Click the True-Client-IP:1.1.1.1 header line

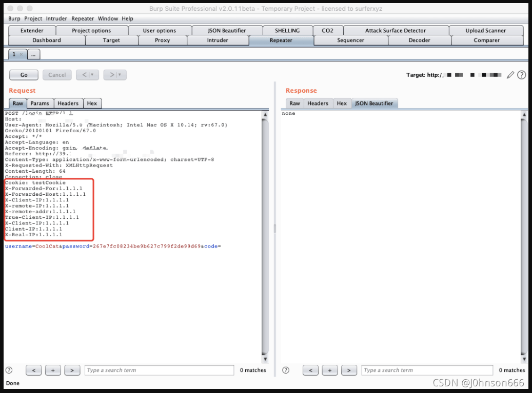pyautogui.click(x=42, y=217)
